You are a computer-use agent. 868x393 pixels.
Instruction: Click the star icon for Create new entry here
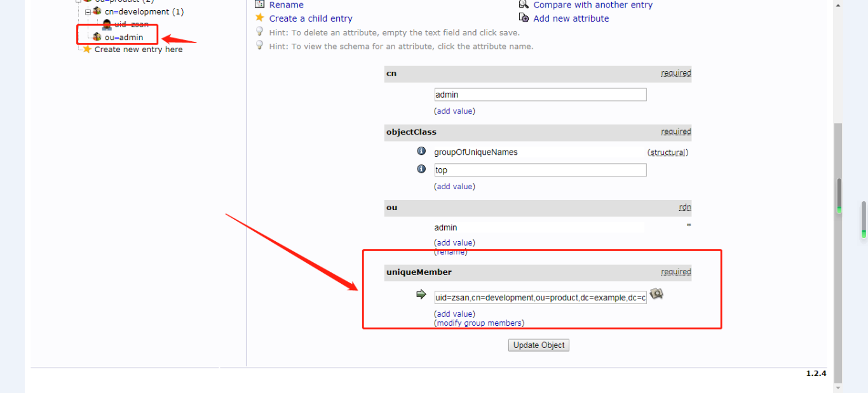(86, 49)
